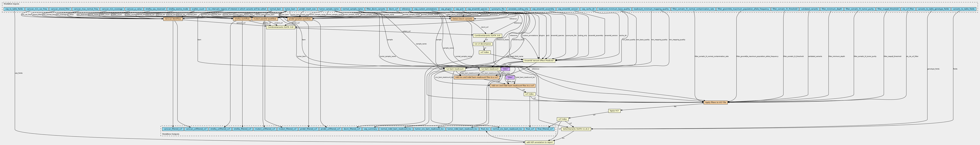
Task: Click the tumor_bam input node
Action: tap(290, 9)
